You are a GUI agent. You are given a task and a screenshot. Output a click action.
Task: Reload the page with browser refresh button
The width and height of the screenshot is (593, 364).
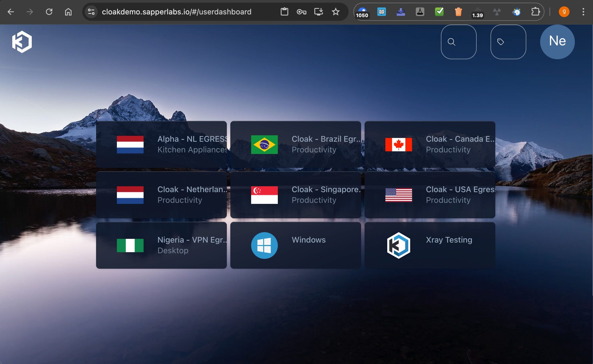[49, 12]
